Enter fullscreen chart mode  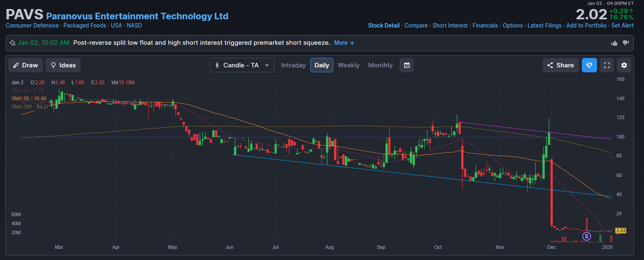[x=607, y=65]
